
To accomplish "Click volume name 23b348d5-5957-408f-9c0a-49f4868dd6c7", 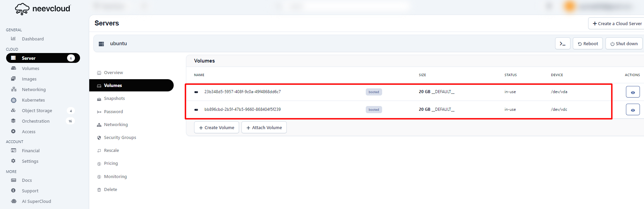I will (x=242, y=92).
